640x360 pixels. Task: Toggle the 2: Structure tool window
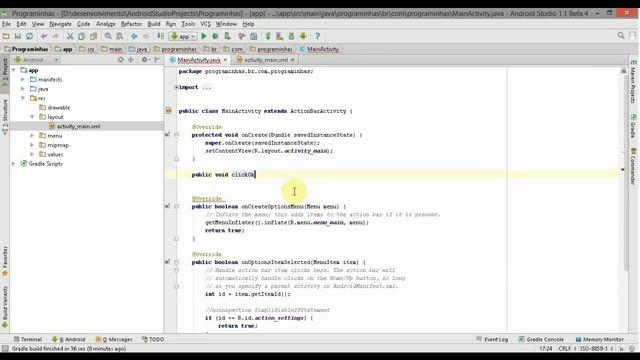5,117
